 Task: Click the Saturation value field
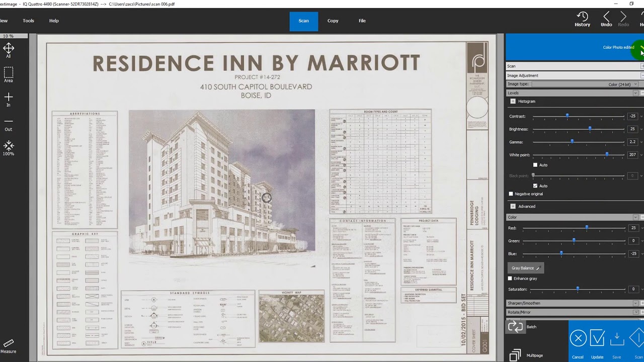[633, 289]
